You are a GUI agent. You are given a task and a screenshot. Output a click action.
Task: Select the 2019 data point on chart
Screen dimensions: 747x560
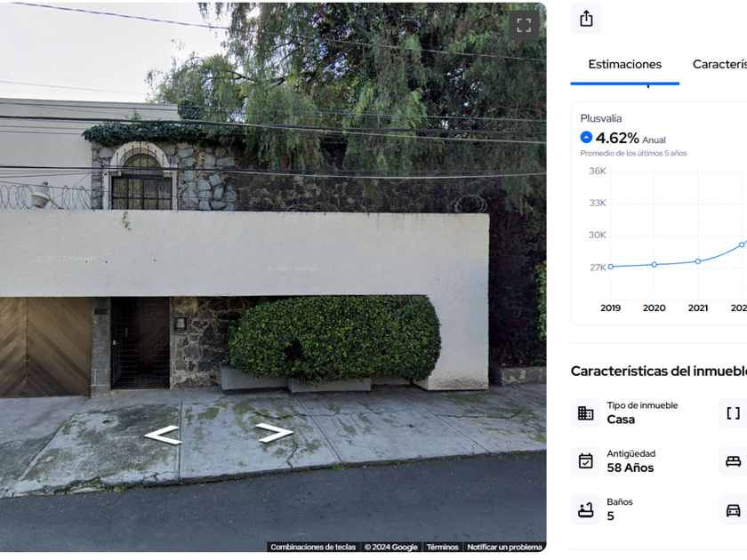[x=611, y=267]
